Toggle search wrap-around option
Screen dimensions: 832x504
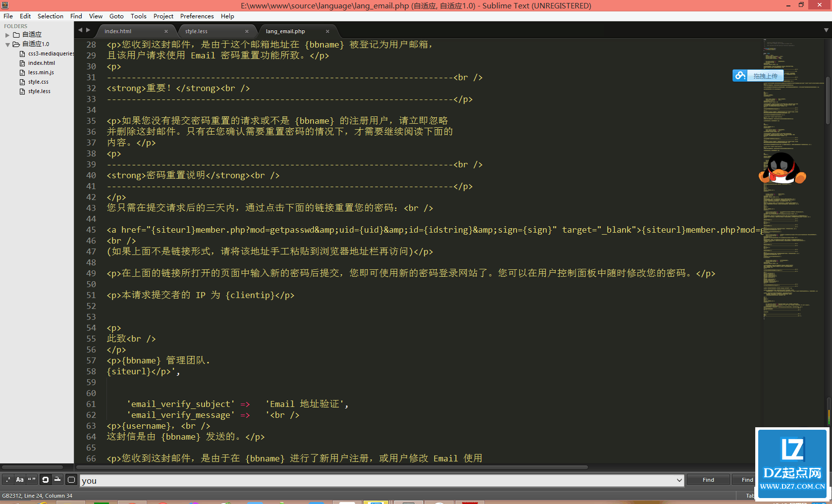45,479
